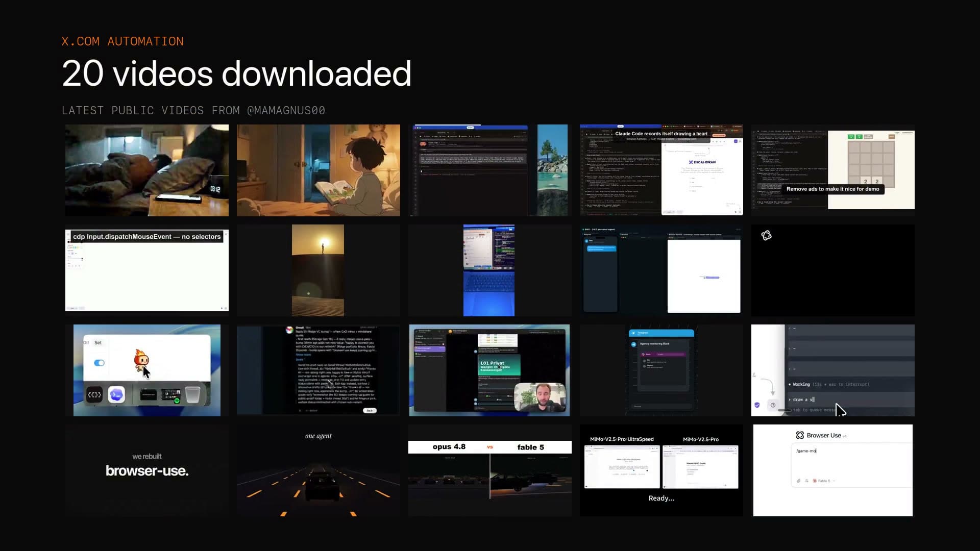This screenshot has height=551, width=980.
Task: Open the desert sun silhouette video thumbnail
Action: 318,270
